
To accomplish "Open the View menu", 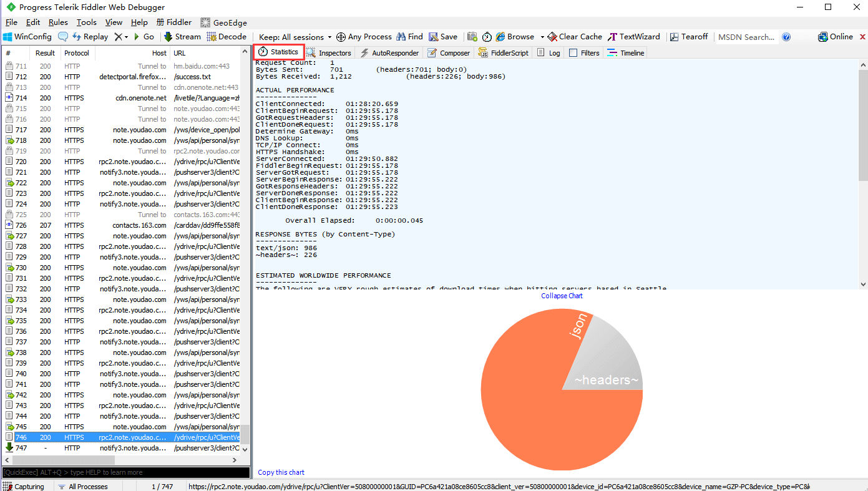I will 114,22.
